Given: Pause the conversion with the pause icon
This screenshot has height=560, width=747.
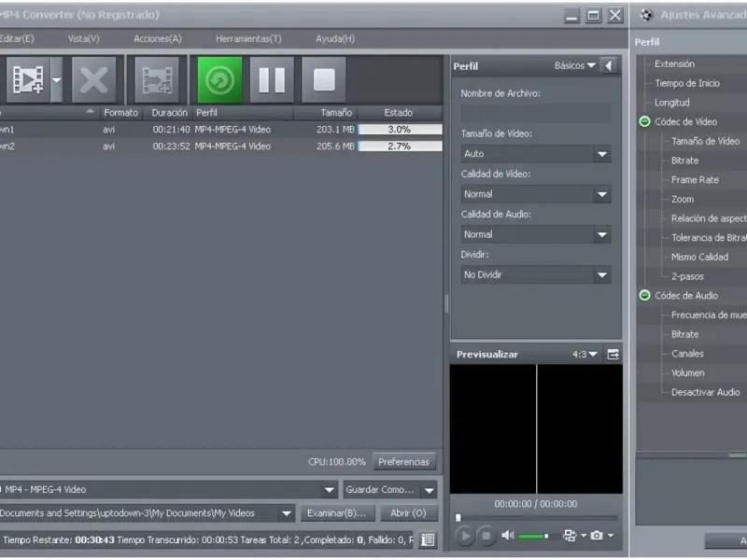Looking at the screenshot, I should tap(272, 80).
